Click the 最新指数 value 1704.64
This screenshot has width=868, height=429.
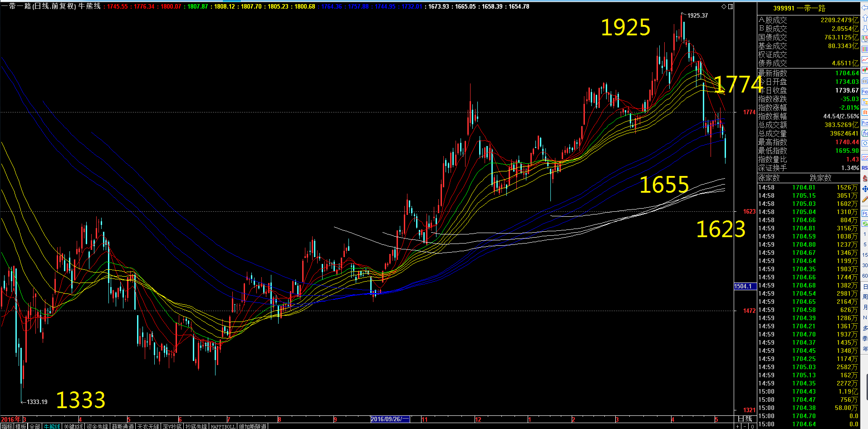(847, 73)
